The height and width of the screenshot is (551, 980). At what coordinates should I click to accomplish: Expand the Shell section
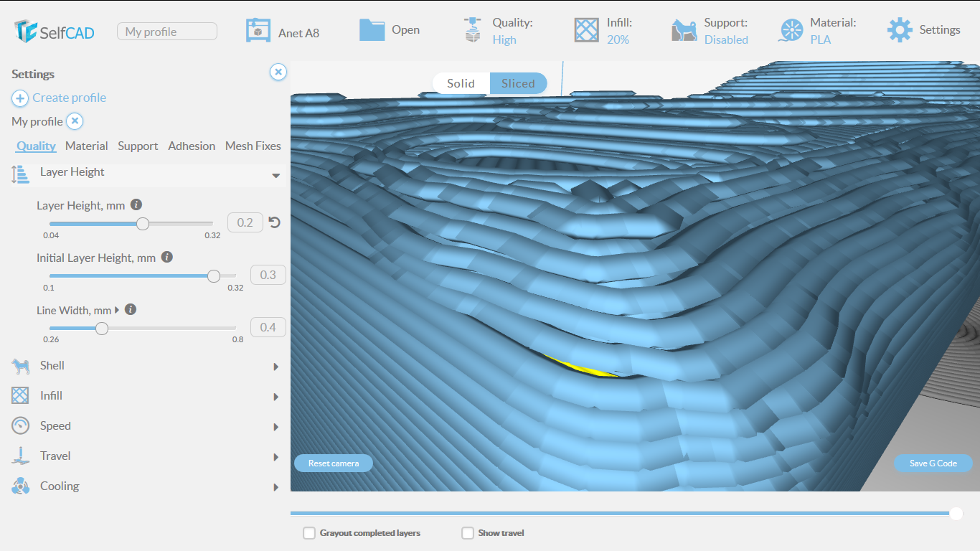point(276,367)
